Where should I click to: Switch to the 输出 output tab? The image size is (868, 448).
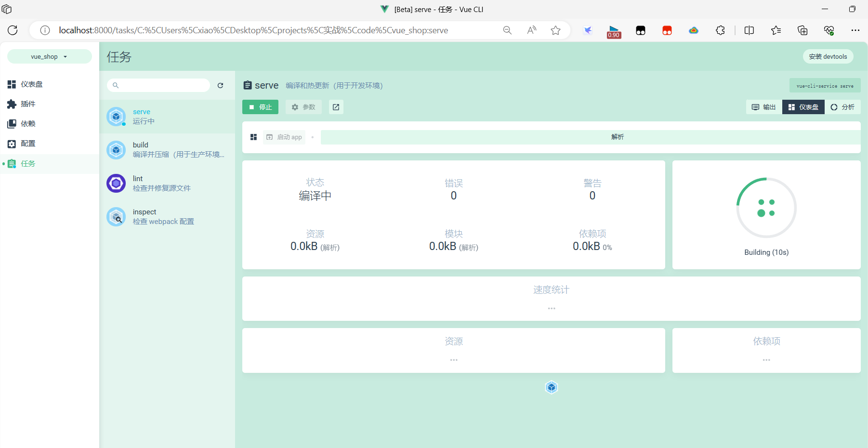click(764, 107)
